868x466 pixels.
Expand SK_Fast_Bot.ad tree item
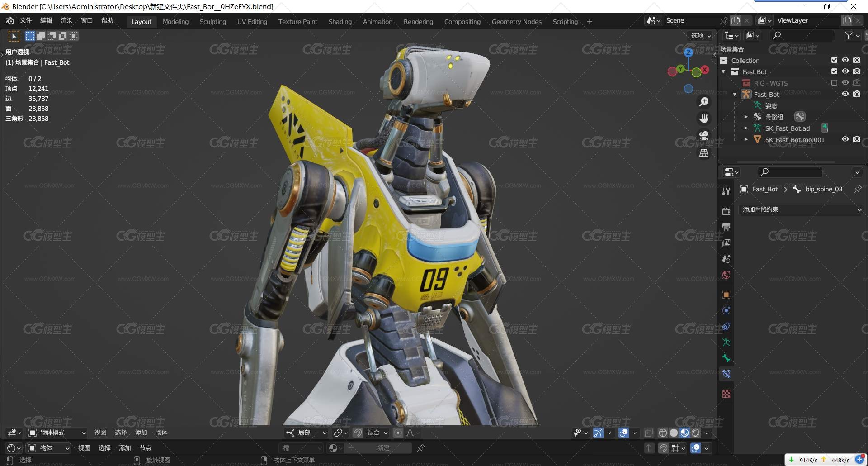coord(746,128)
